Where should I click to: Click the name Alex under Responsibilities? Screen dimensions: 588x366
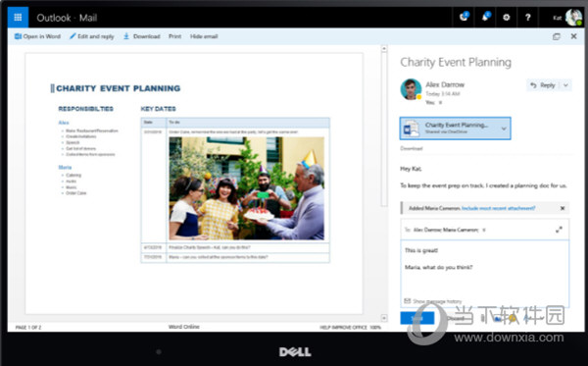point(64,123)
